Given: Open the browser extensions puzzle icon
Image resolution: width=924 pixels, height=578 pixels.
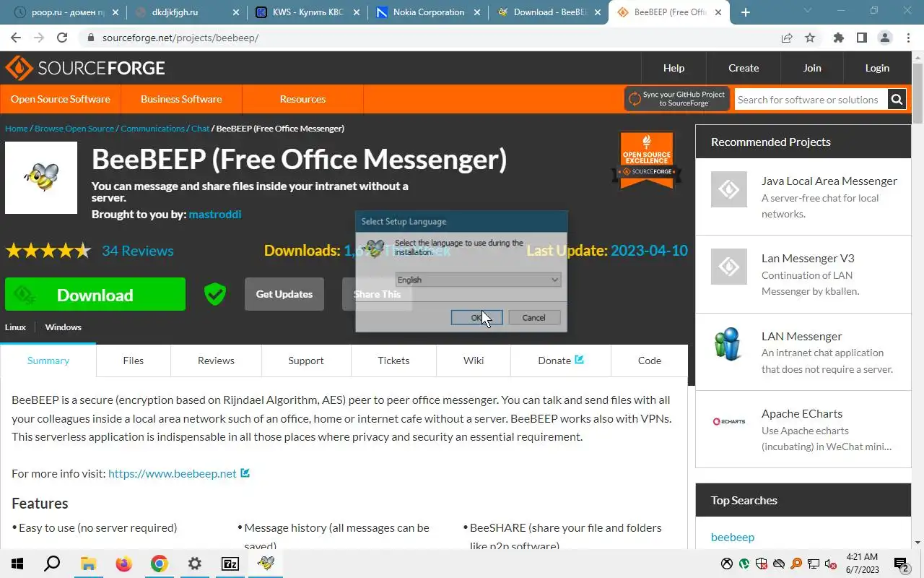Looking at the screenshot, I should coord(838,38).
